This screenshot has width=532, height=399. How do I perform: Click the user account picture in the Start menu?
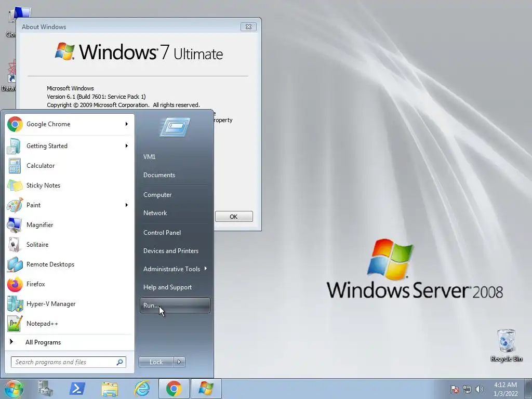click(x=175, y=127)
